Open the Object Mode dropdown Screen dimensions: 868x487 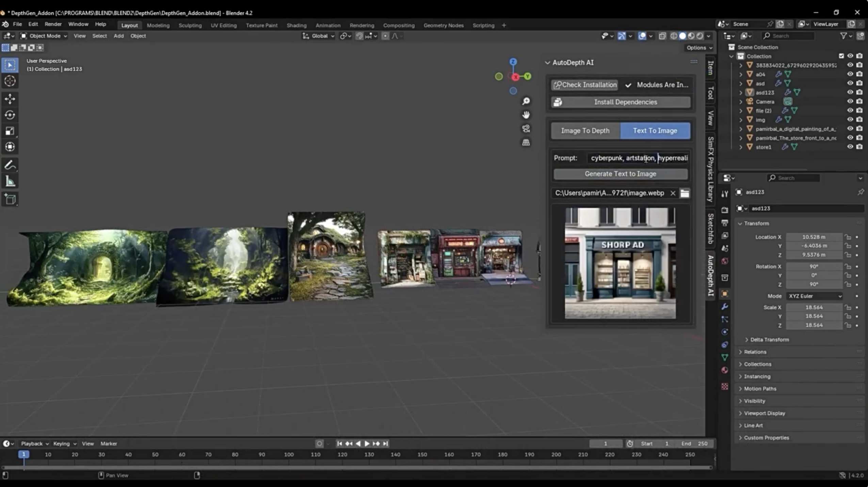point(44,36)
